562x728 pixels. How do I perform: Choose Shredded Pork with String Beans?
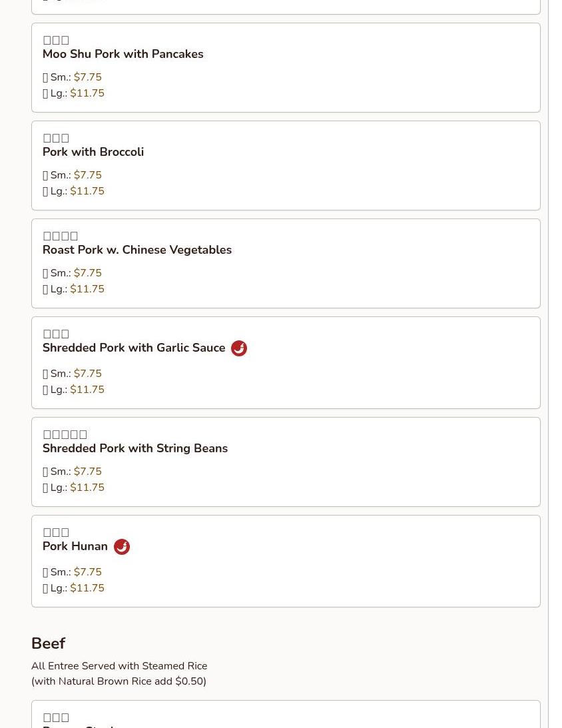[135, 448]
